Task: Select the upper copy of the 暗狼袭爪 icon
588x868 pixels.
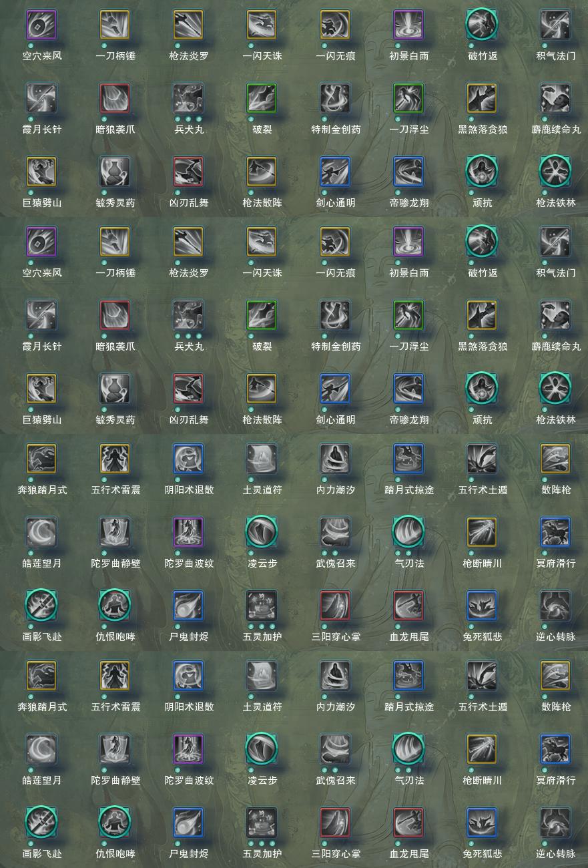Action: click(115, 98)
